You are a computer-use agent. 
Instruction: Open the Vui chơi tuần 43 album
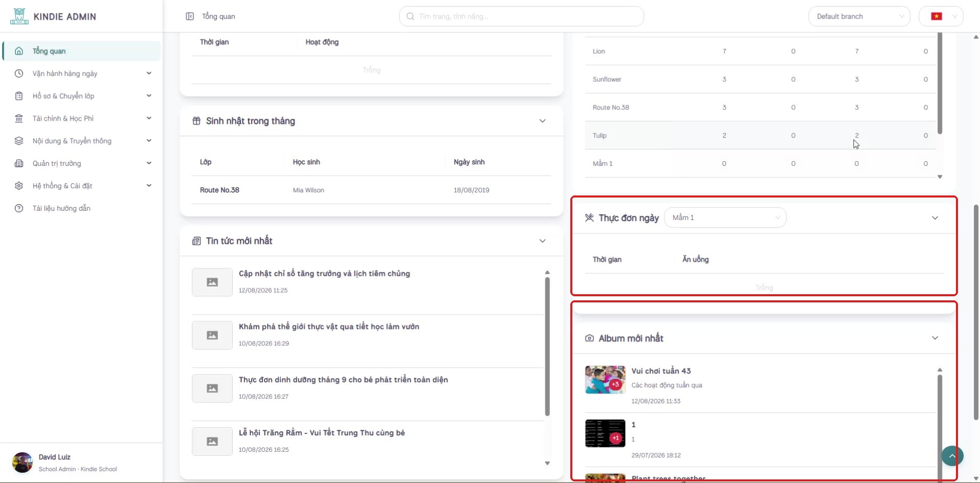[661, 371]
